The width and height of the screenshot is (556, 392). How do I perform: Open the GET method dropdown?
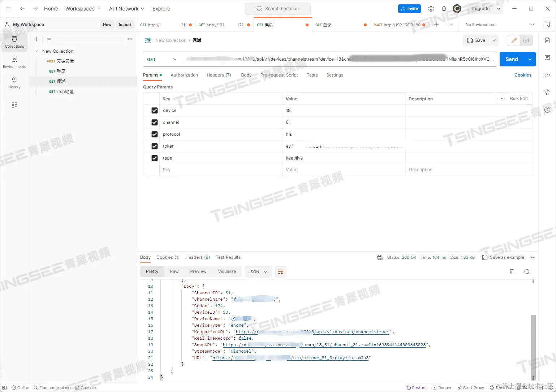(163, 59)
